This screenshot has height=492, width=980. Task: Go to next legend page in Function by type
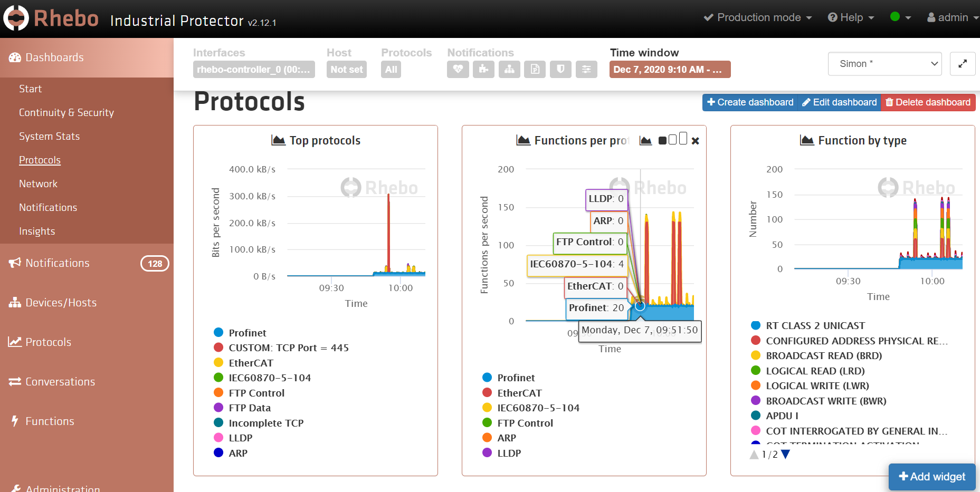(785, 455)
